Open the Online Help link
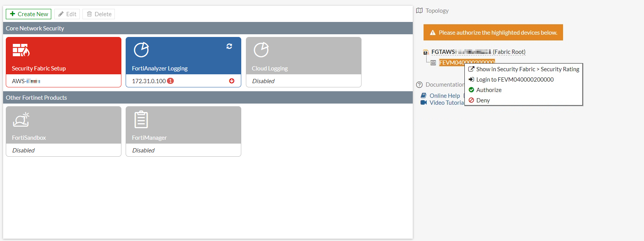This screenshot has height=241, width=644. click(445, 95)
